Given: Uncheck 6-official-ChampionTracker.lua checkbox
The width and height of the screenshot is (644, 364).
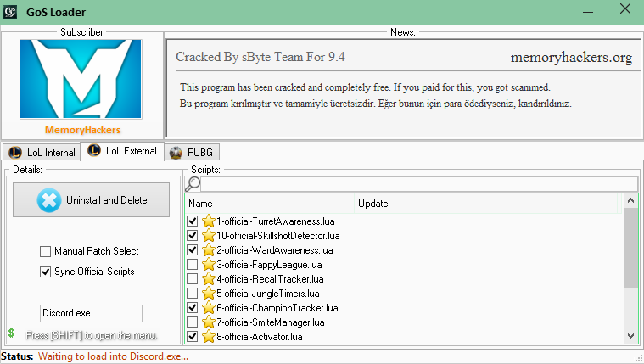Looking at the screenshot, I should pyautogui.click(x=193, y=307).
